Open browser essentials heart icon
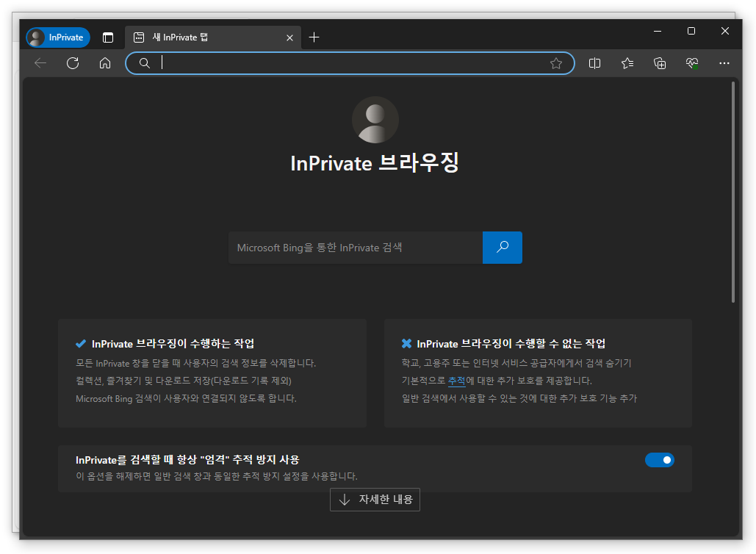Viewport: 756px width, 554px height. tap(692, 63)
